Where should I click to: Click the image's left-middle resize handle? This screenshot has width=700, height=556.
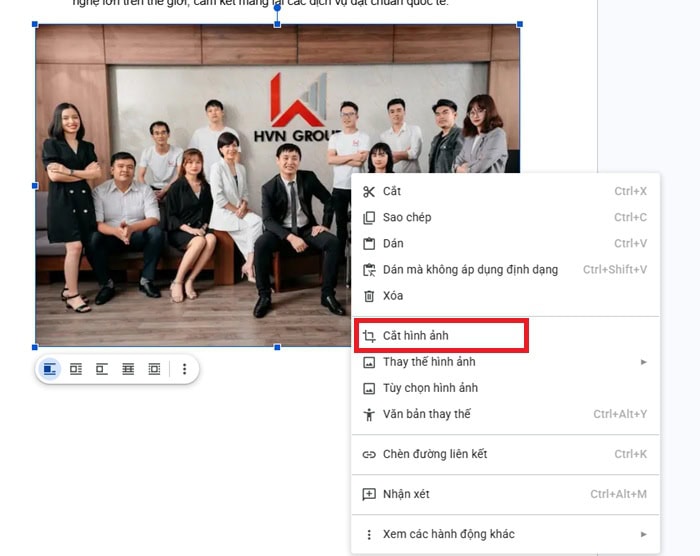[35, 185]
